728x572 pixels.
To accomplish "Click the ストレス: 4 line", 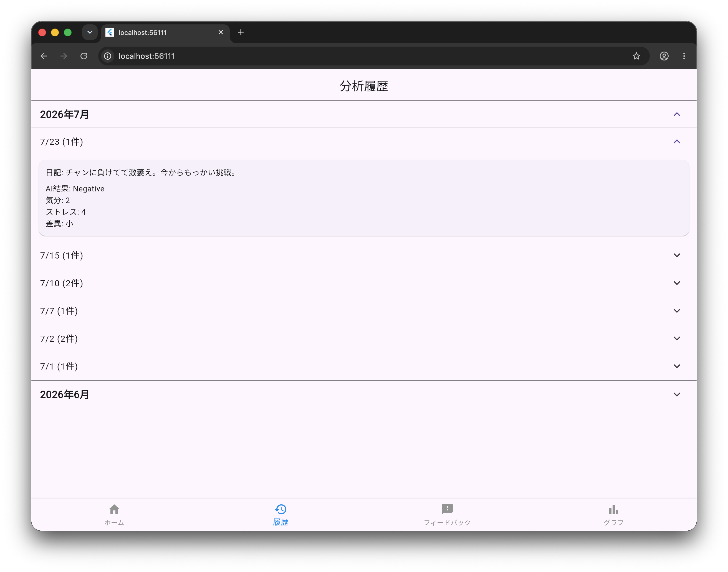I will [66, 212].
